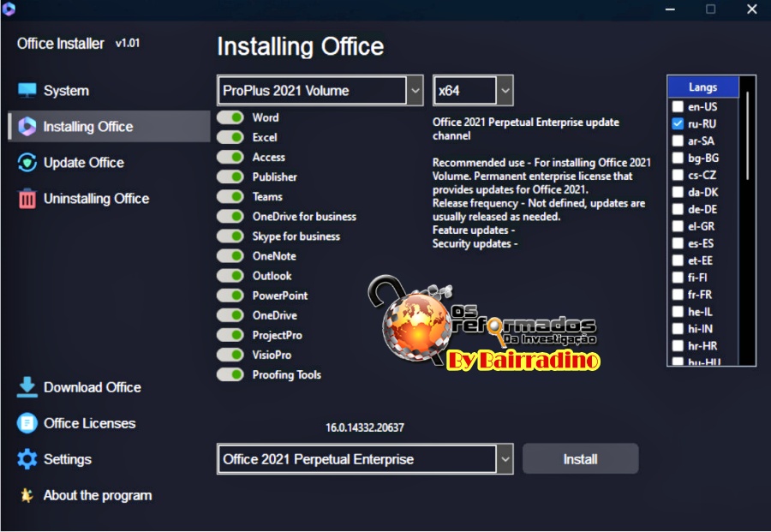771x532 pixels.
Task: Disable the Word toggle
Action: 230,117
